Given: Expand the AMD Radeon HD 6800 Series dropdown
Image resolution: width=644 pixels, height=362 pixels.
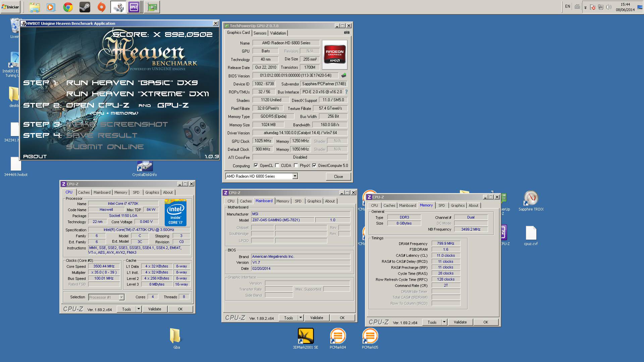Looking at the screenshot, I should [295, 176].
